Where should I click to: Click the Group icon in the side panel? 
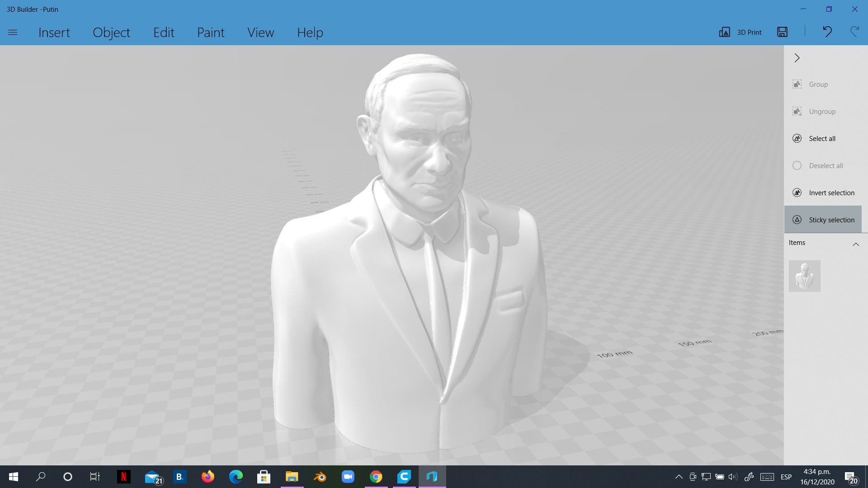[x=797, y=84]
